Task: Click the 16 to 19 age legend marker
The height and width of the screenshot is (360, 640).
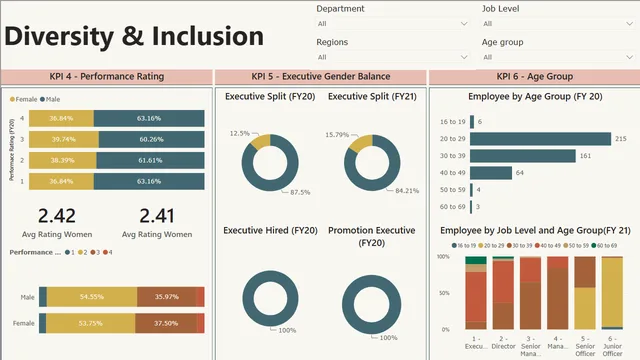Action: pos(454,246)
